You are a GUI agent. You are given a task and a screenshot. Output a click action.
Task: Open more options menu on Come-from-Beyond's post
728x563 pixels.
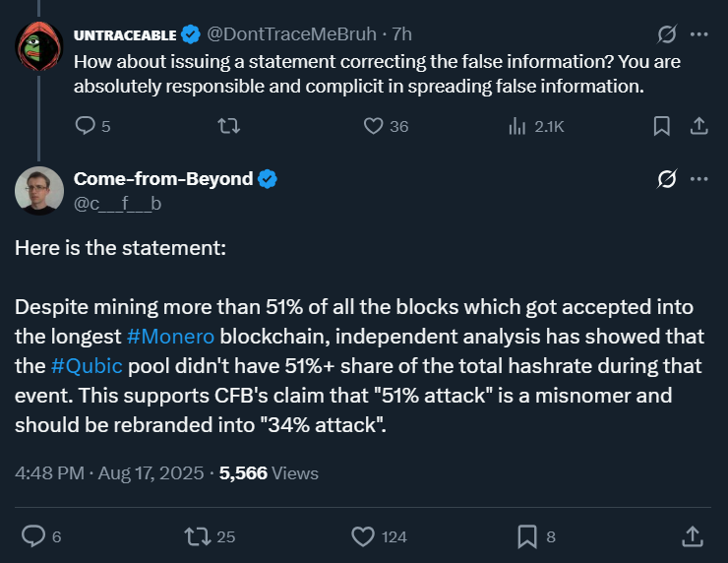point(698,179)
